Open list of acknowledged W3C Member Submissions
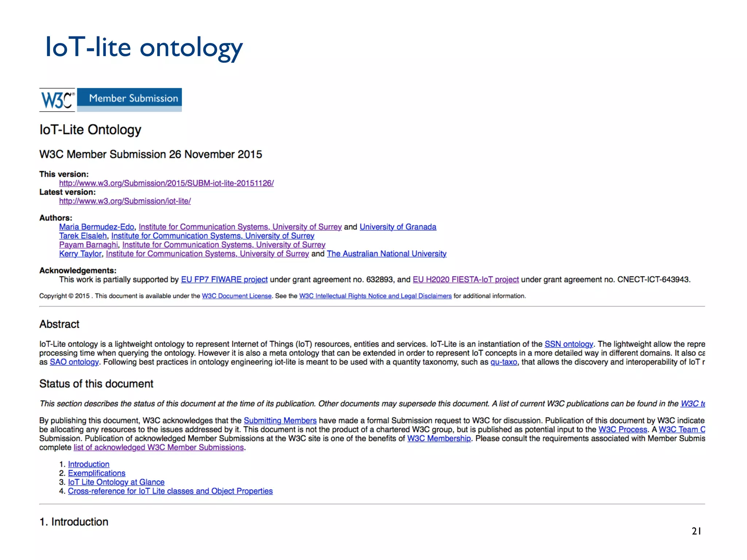Screen dimensions: 747x560 point(159,447)
